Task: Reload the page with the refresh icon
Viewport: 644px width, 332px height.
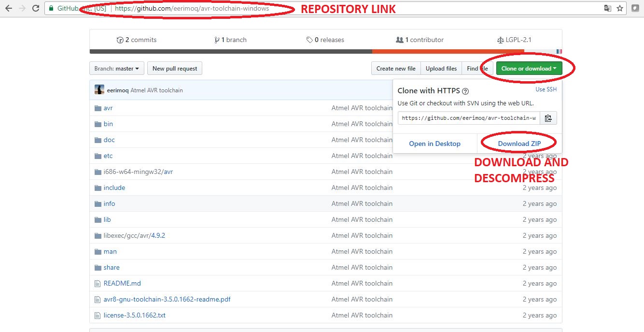Action: pyautogui.click(x=36, y=8)
